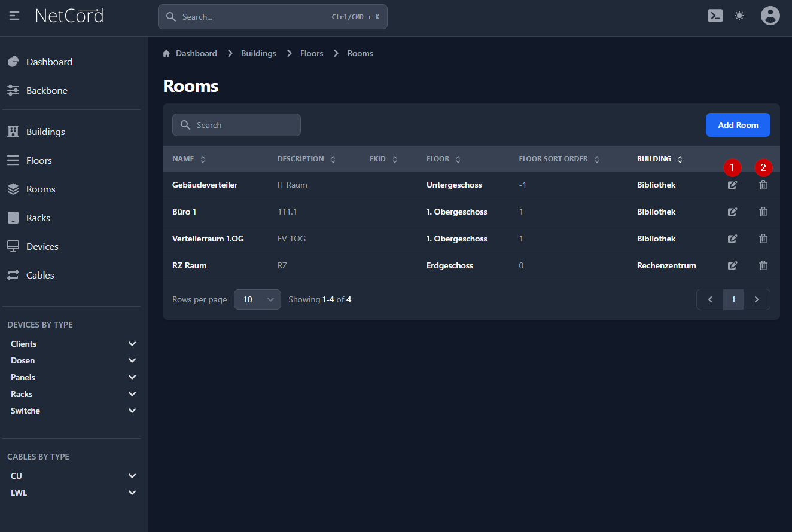792x532 pixels.
Task: Delete the Gebäudeverteiler room entry
Action: (763, 185)
